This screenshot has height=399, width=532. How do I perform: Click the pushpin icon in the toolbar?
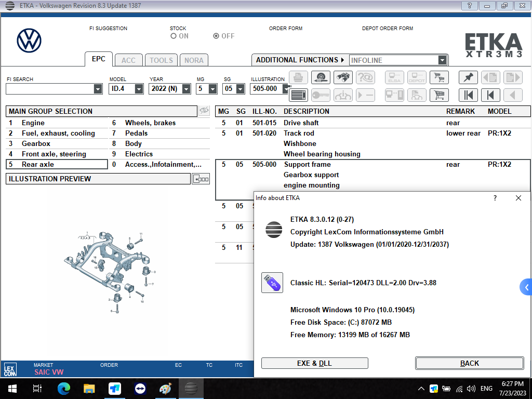tap(468, 78)
